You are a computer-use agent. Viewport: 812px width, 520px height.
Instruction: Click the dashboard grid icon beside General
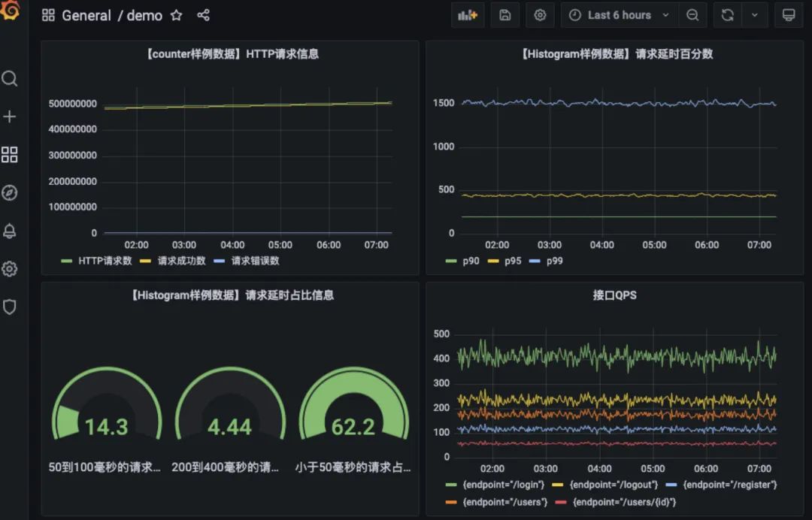[x=48, y=15]
